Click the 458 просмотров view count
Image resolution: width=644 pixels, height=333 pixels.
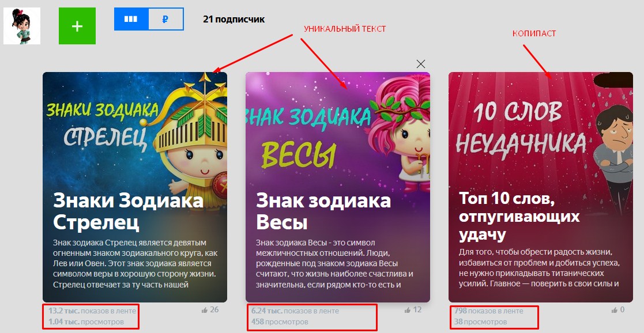coord(280,321)
